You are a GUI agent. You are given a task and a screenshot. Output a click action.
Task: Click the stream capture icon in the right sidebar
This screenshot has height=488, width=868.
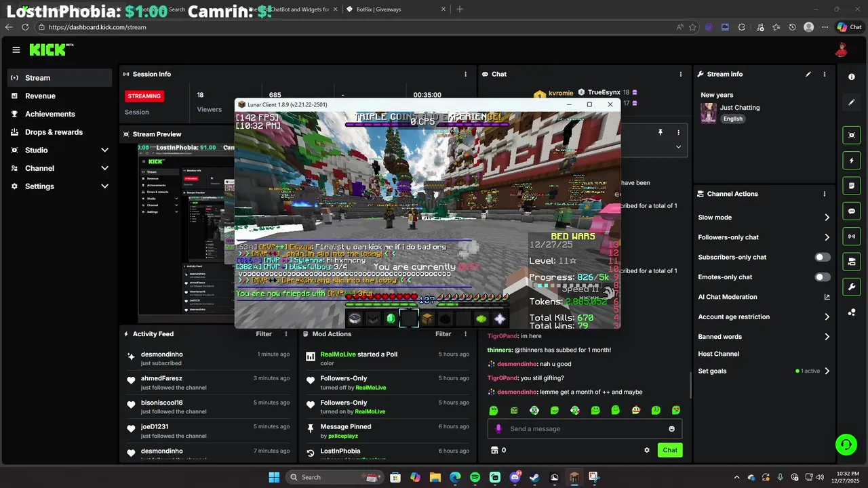[x=852, y=135]
